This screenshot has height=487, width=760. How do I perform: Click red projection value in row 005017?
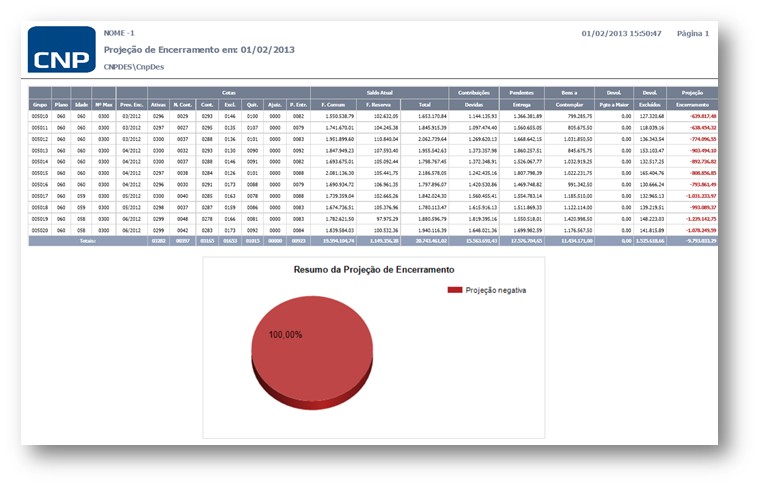click(x=701, y=196)
